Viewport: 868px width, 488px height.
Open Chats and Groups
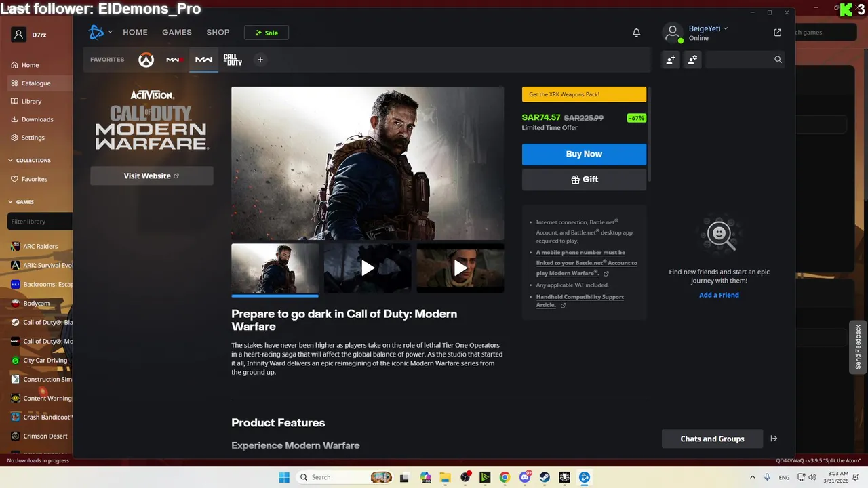point(712,439)
